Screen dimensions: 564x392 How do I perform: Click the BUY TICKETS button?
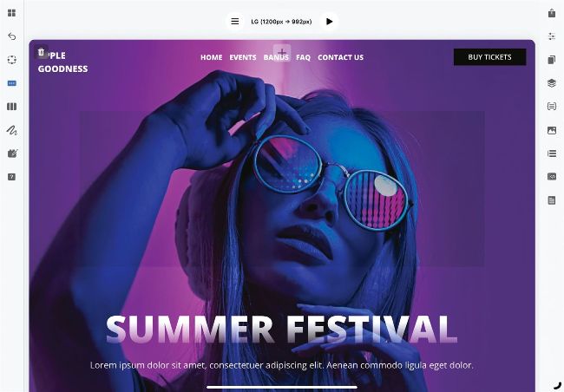point(489,57)
